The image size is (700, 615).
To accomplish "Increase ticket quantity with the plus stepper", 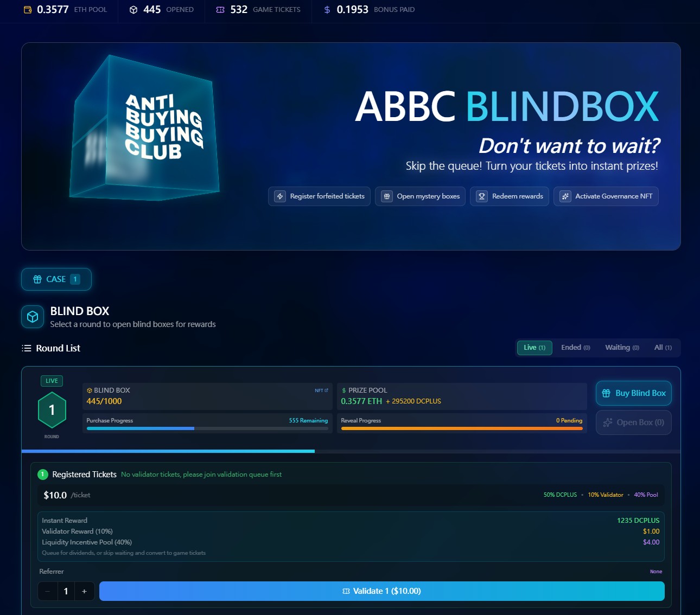I will (84, 591).
